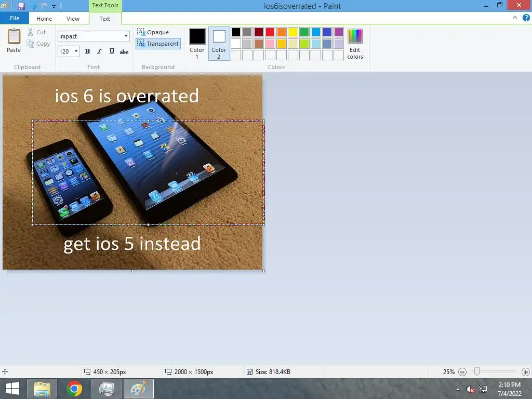Viewport: 532px width, 399px height.
Task: Select Opaque background option
Action: (x=153, y=32)
